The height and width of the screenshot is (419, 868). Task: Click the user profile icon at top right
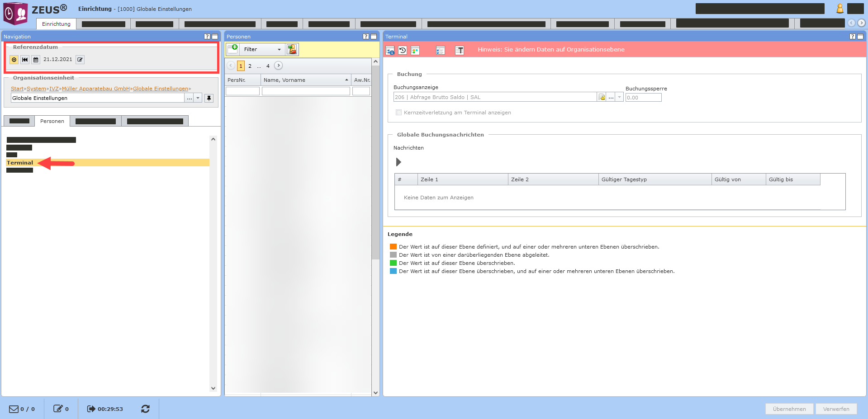(x=840, y=9)
